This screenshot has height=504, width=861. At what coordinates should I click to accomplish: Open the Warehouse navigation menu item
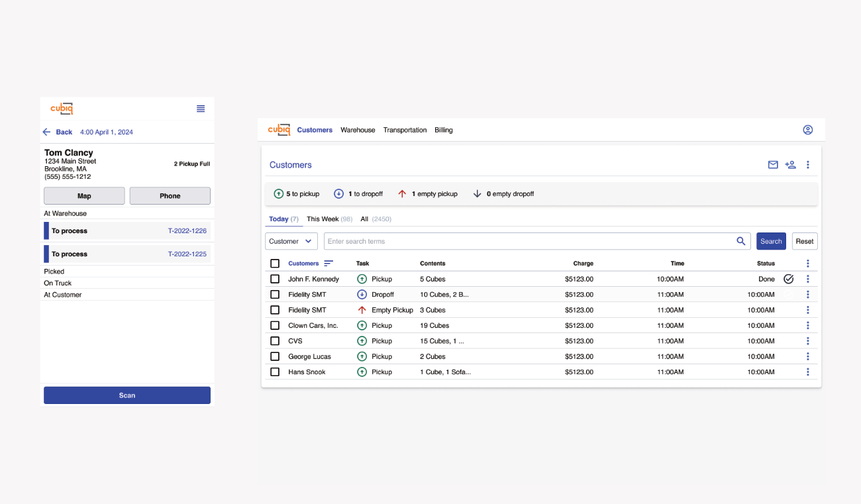(358, 130)
